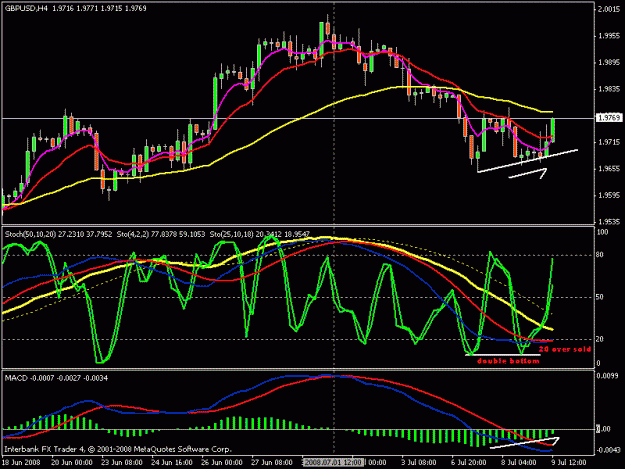Click the 20 Jun 00:00 time axis label
Screen dimensions: 625x469
pos(72,463)
